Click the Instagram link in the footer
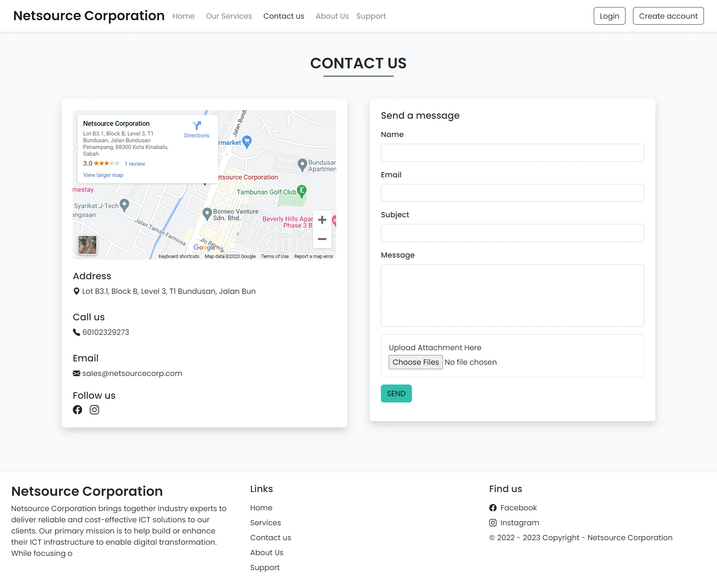Viewport: 717px width, 588px height. tap(519, 523)
